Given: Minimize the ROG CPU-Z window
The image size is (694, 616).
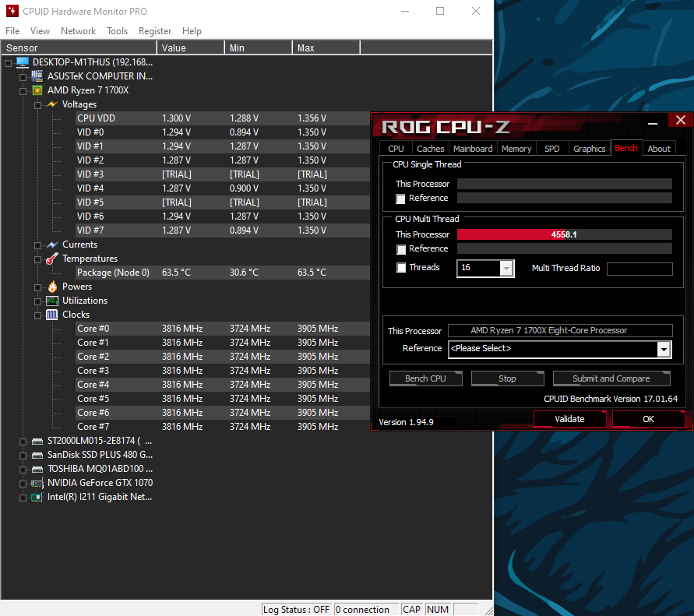Looking at the screenshot, I should (x=653, y=124).
